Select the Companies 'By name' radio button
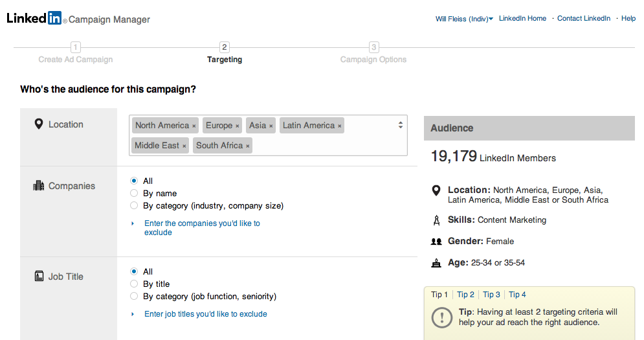 pos(134,193)
